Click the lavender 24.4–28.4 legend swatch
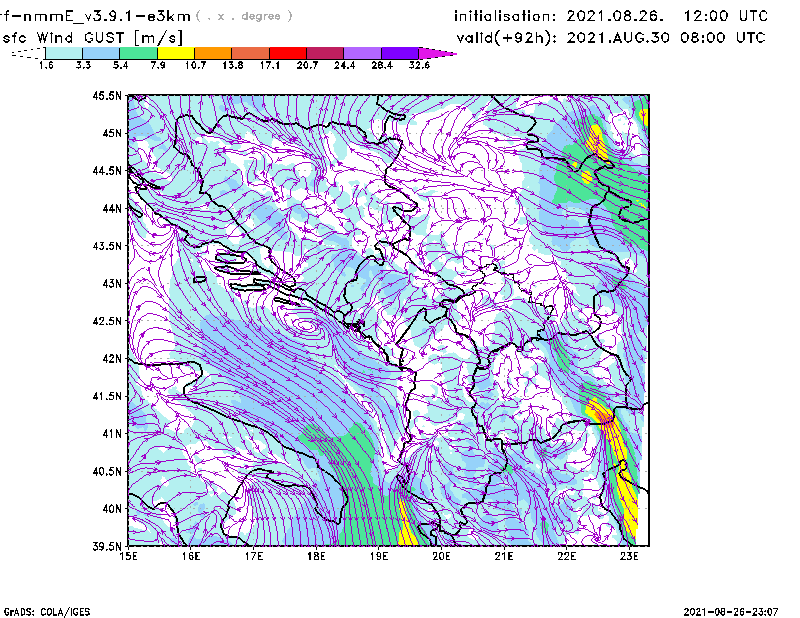 [362, 53]
